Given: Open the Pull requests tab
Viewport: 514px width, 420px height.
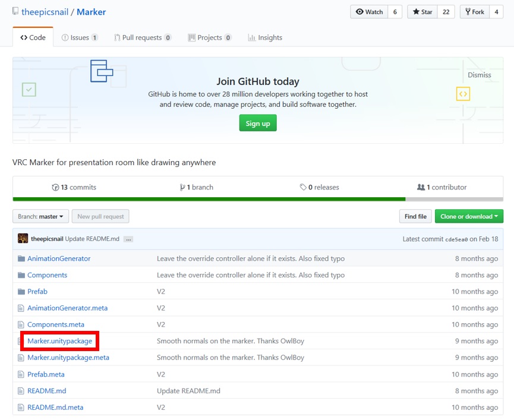Looking at the screenshot, I should [143, 37].
